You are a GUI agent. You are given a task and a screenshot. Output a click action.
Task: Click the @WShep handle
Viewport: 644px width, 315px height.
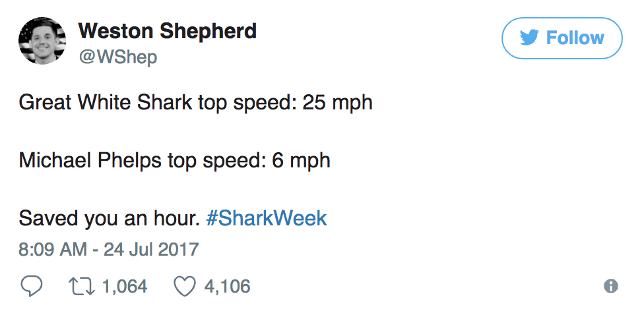click(x=118, y=57)
